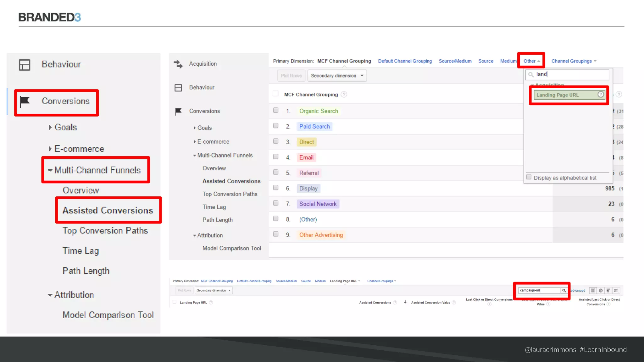644x362 pixels.
Task: Click the Acquisition arrows icon in middle sidebar
Action: (178, 64)
